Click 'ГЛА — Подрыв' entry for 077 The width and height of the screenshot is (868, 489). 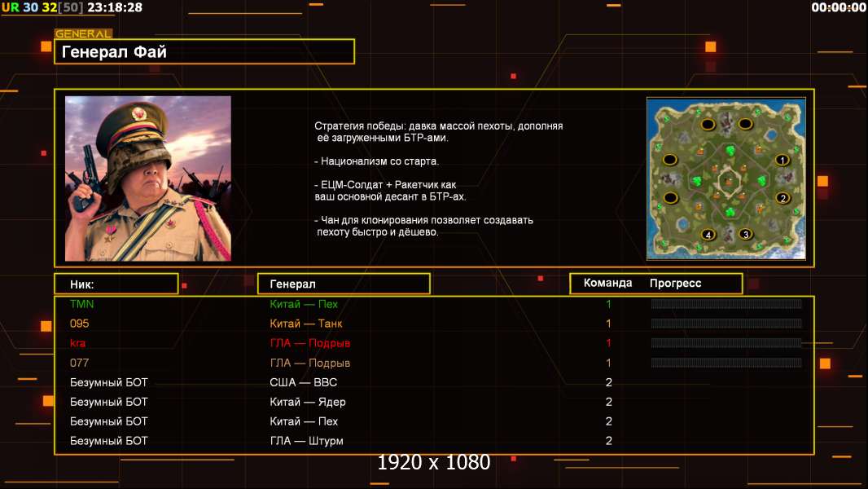tap(310, 363)
